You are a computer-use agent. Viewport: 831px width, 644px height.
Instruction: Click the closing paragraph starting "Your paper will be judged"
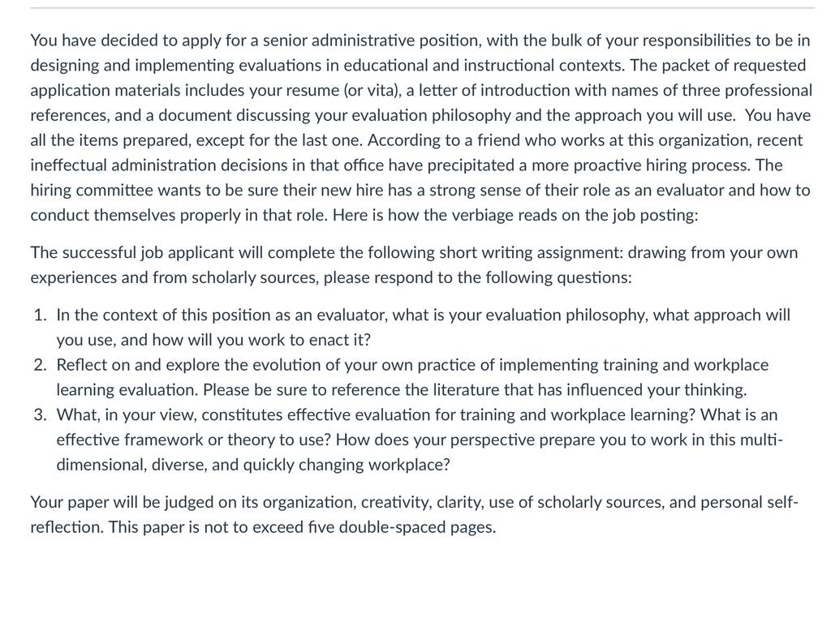(414, 514)
